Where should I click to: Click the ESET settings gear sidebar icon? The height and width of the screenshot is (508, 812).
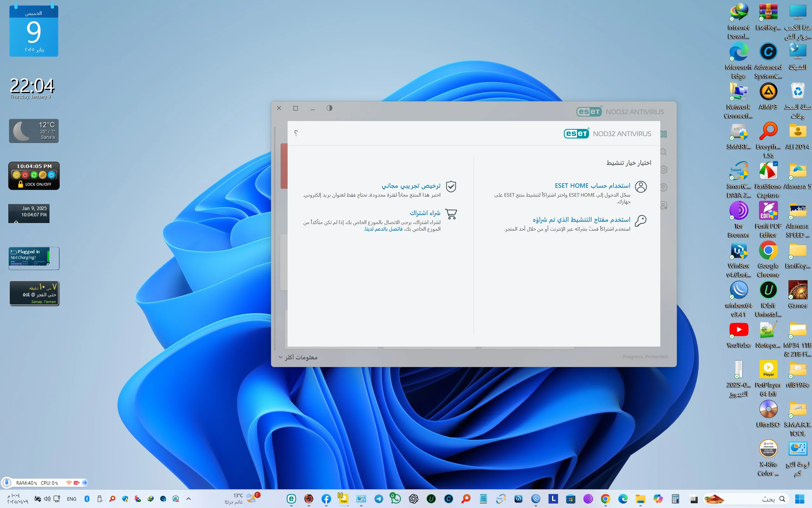[x=663, y=170]
